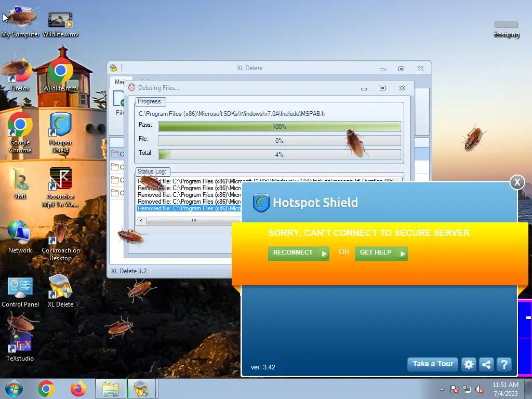
Task: Click the current file path MSPAB.h
Action: (x=231, y=114)
